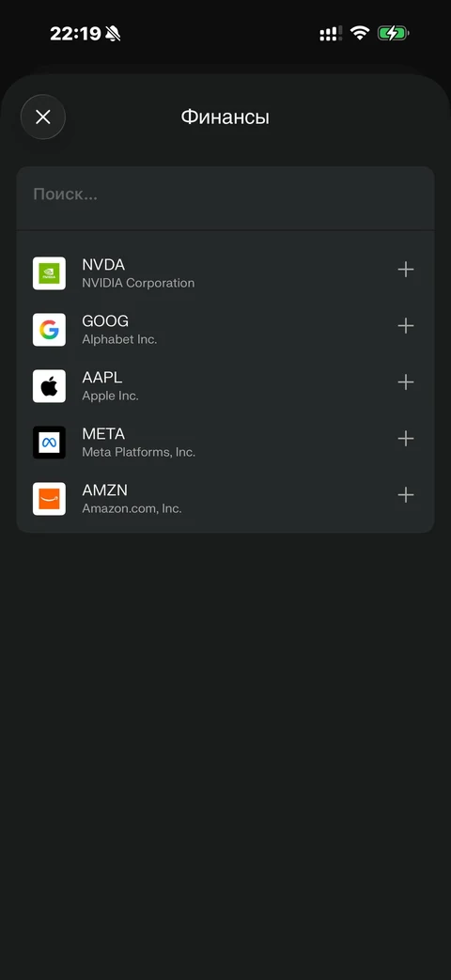This screenshot has height=980, width=451.
Task: Add NVDA with its plus icon
Action: (x=406, y=270)
